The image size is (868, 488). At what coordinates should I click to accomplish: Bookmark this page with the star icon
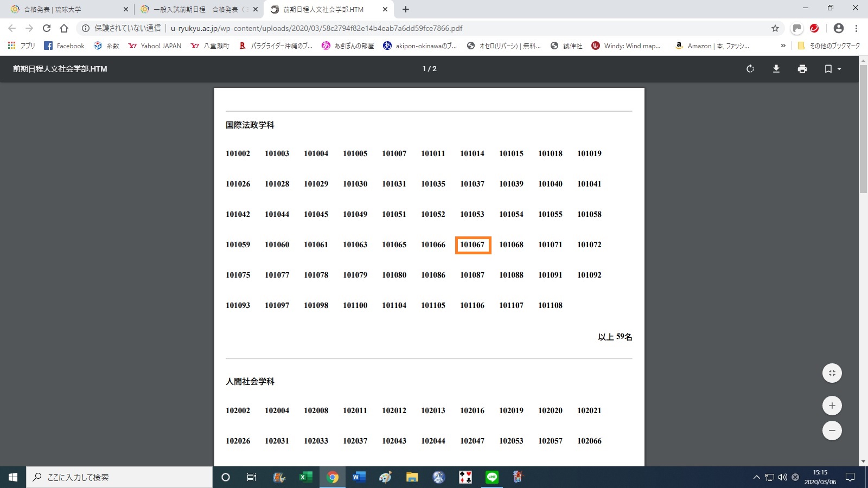tap(775, 28)
